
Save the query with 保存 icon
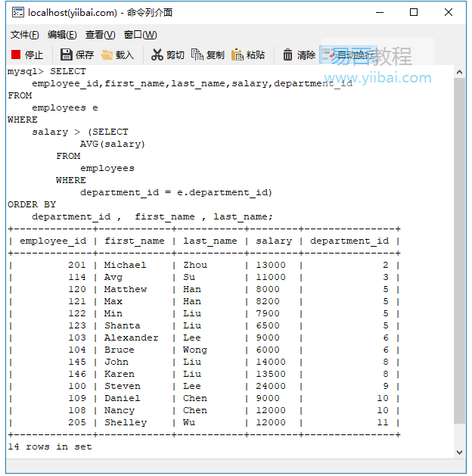pos(76,54)
